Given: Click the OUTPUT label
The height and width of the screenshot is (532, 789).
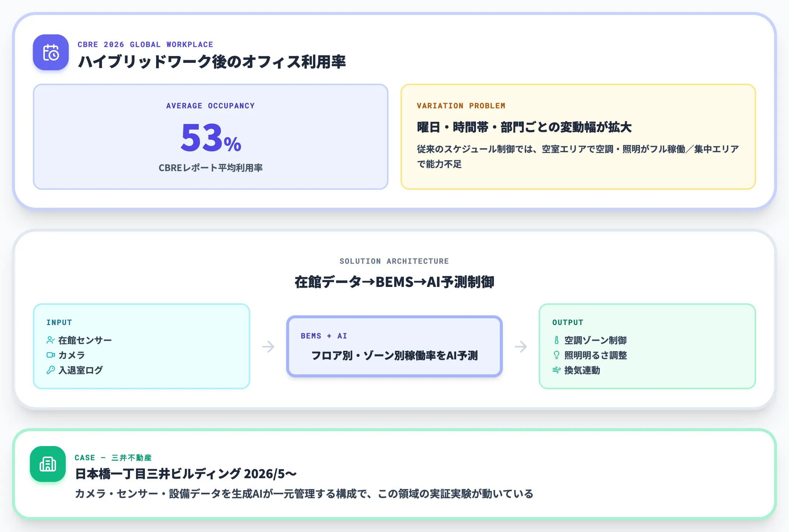Looking at the screenshot, I should pos(567,322).
